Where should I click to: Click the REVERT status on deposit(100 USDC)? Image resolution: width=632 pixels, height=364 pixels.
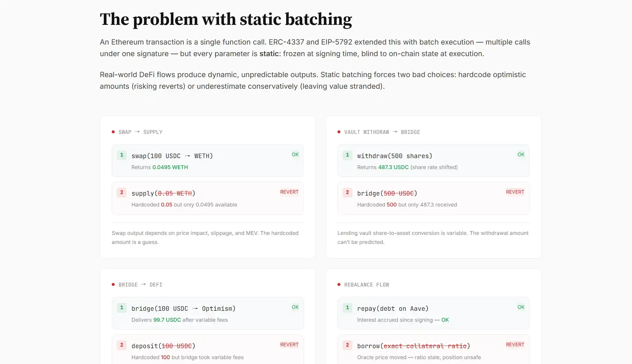pos(289,345)
